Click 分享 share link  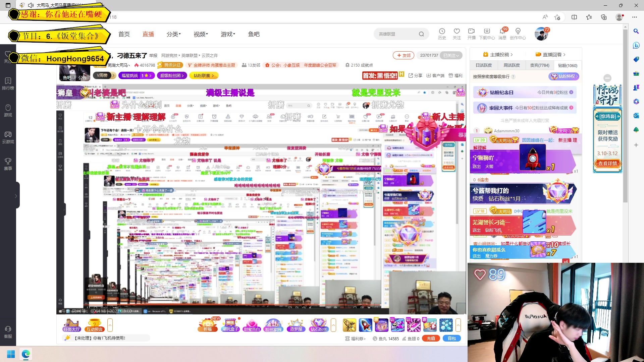tap(415, 76)
